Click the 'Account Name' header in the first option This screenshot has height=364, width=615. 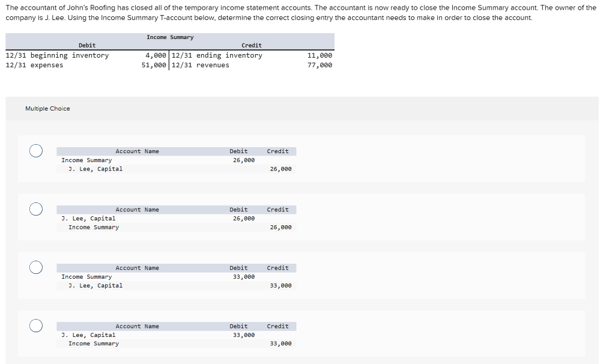[138, 151]
